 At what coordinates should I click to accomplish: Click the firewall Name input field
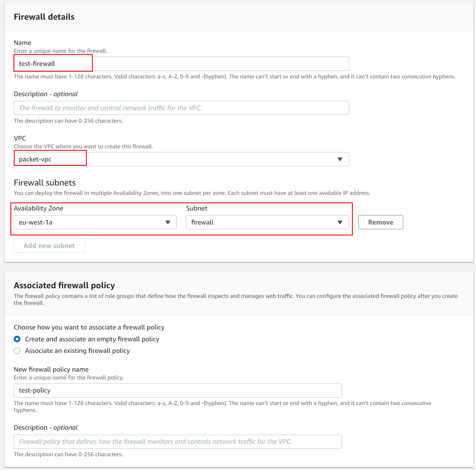click(x=181, y=64)
